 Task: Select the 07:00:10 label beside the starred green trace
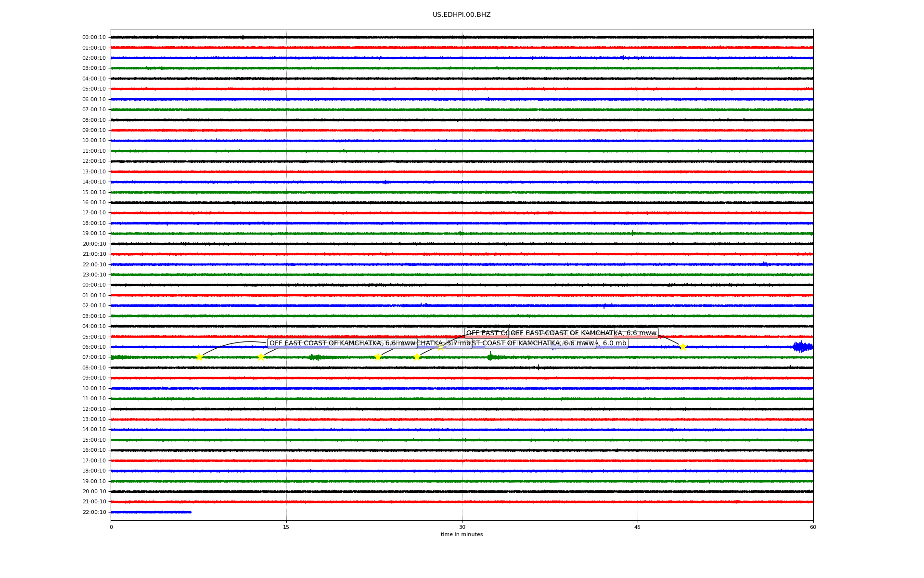pyautogui.click(x=94, y=357)
